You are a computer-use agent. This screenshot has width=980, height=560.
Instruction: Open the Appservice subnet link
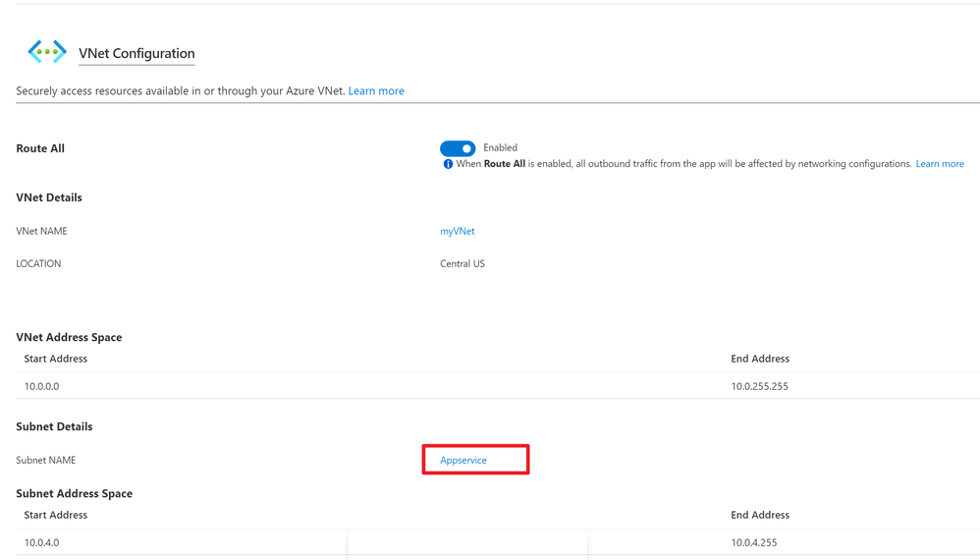[x=463, y=460]
